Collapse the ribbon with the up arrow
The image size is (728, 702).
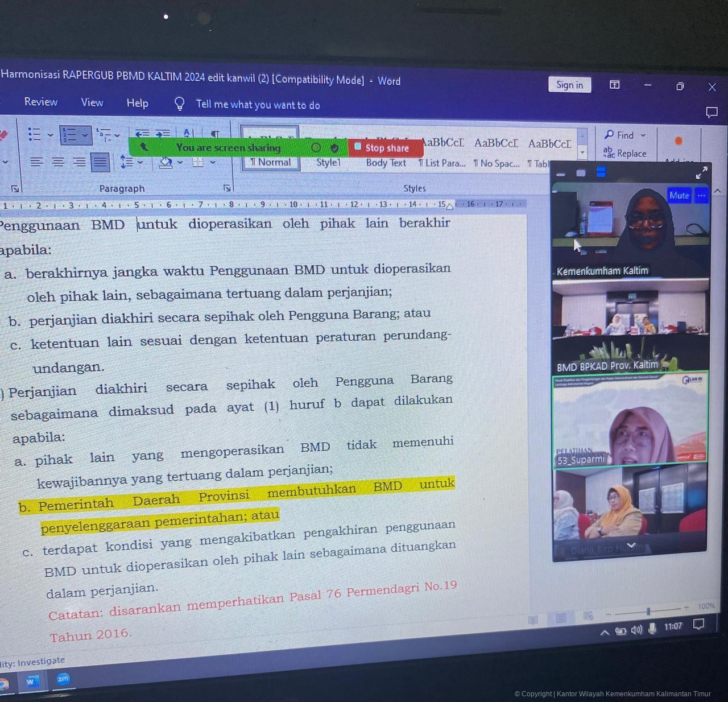point(718,191)
